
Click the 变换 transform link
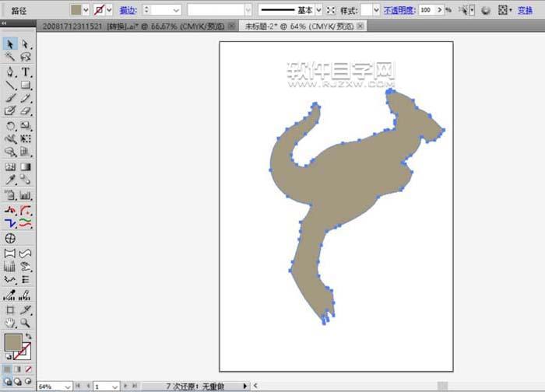pyautogui.click(x=525, y=10)
